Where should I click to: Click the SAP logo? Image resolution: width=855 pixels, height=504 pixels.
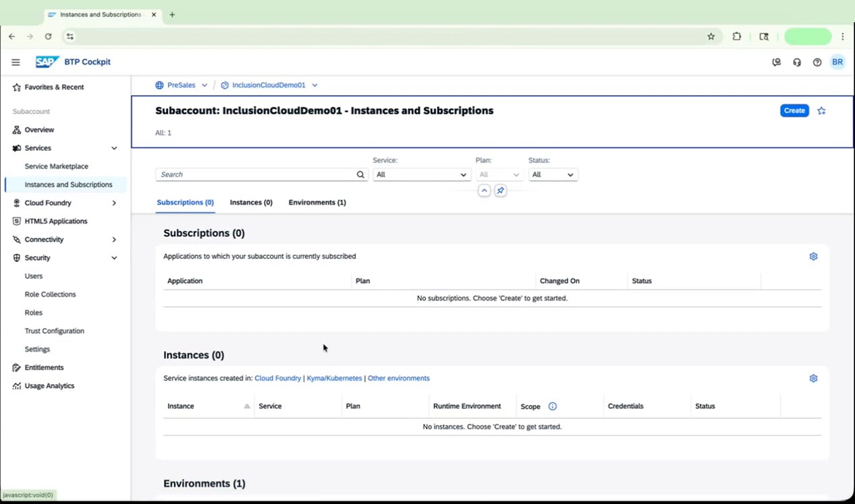[x=47, y=62]
